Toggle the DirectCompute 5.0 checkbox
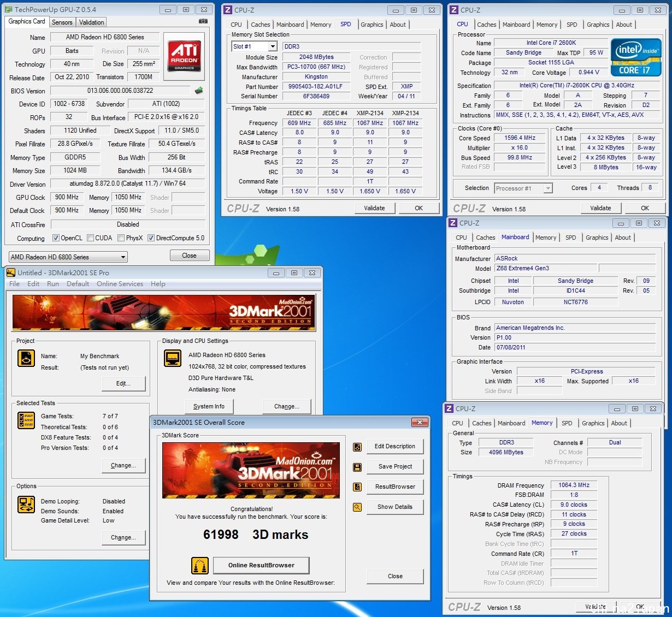 coord(151,238)
